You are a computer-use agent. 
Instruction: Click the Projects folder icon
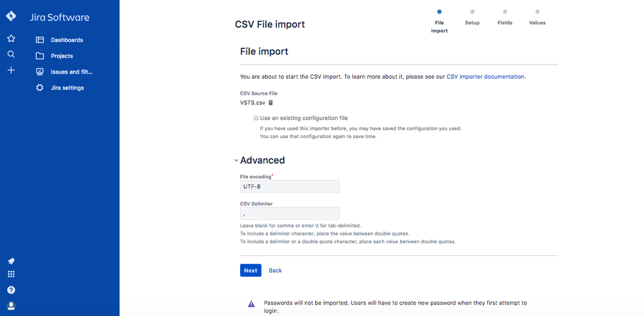40,56
